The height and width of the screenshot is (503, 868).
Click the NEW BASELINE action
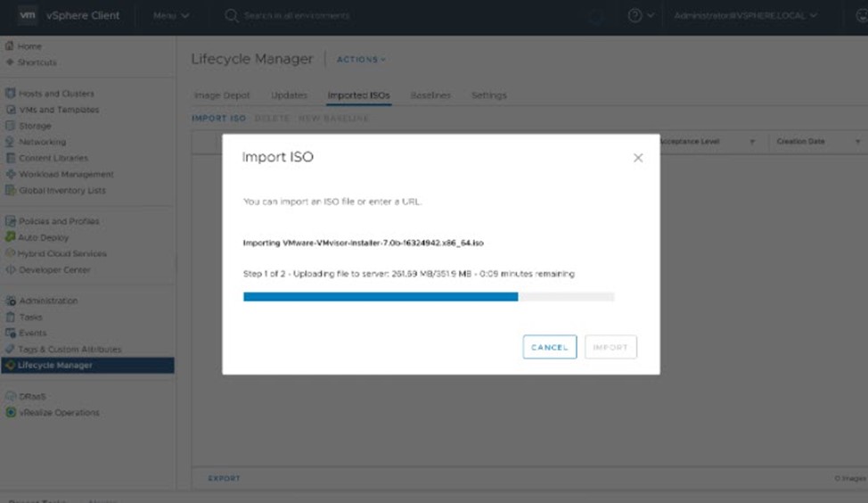(x=333, y=119)
